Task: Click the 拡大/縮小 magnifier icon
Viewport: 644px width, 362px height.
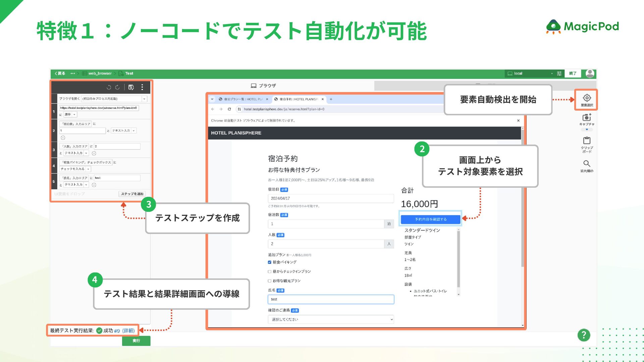Action: tap(587, 164)
